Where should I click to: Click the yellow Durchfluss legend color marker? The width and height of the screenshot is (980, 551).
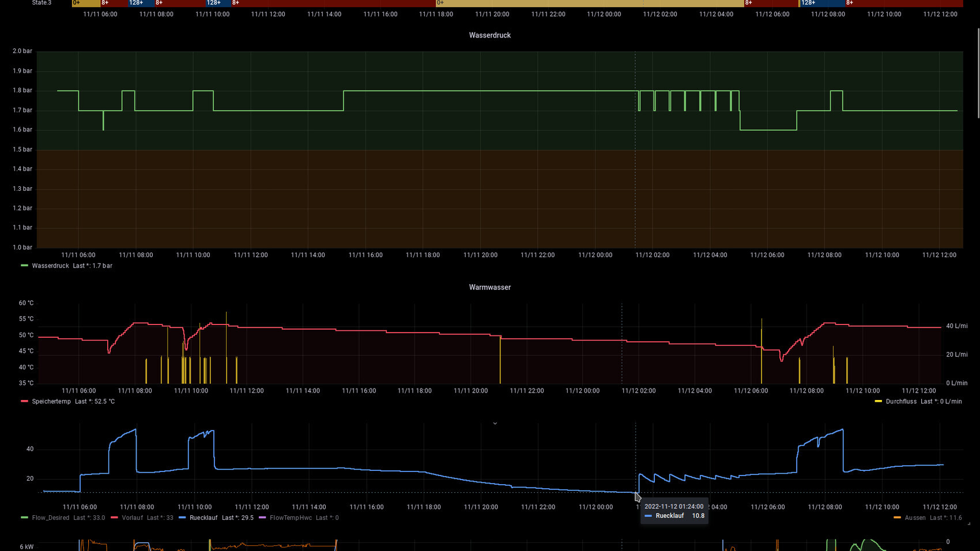click(878, 401)
